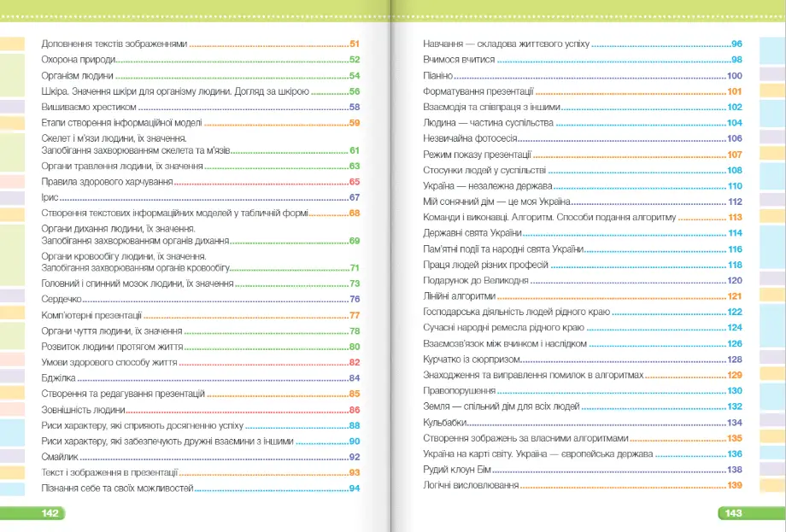Select 'Мій сонячний дім — це моя Україна'

[496, 202]
